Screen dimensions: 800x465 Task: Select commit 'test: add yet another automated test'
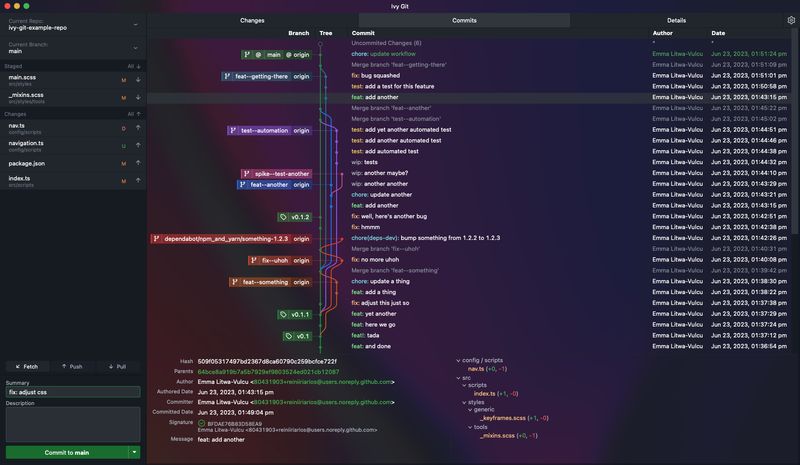[469, 130]
